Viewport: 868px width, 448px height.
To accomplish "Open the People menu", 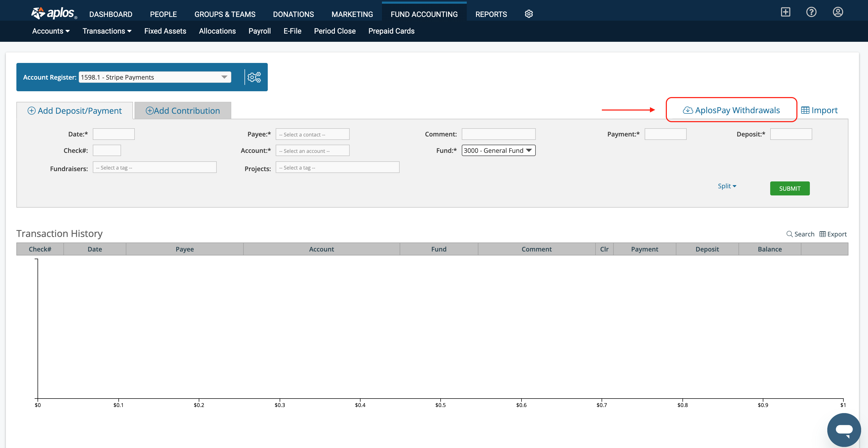I will coord(163,14).
